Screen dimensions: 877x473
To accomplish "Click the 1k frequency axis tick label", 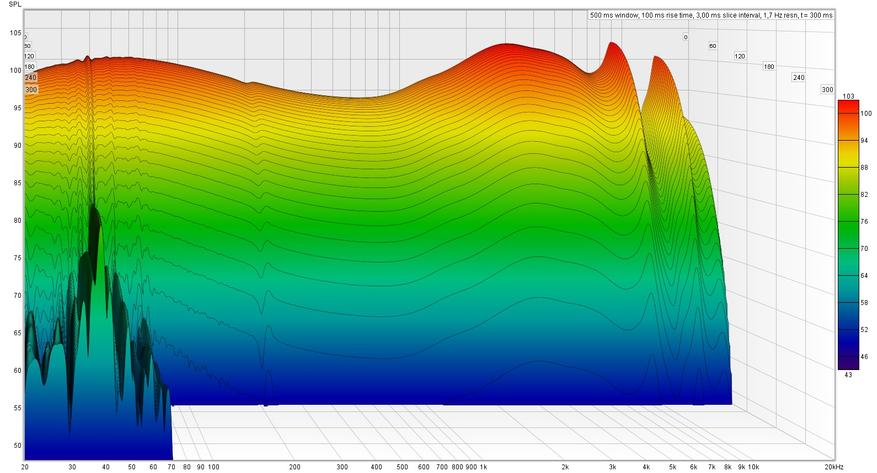I will [484, 467].
